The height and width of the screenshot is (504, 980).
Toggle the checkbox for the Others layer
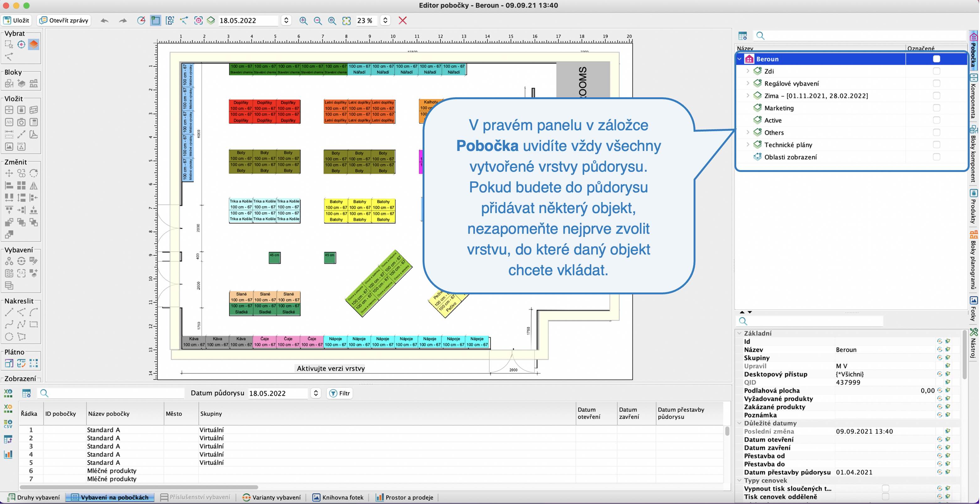[936, 132]
